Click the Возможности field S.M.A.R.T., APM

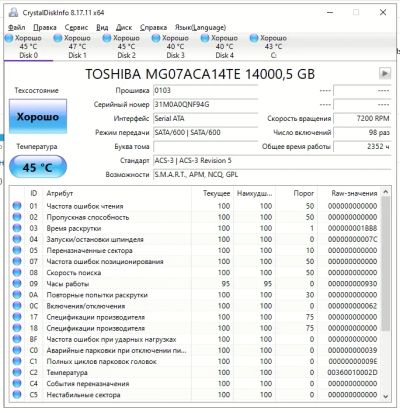click(x=272, y=174)
